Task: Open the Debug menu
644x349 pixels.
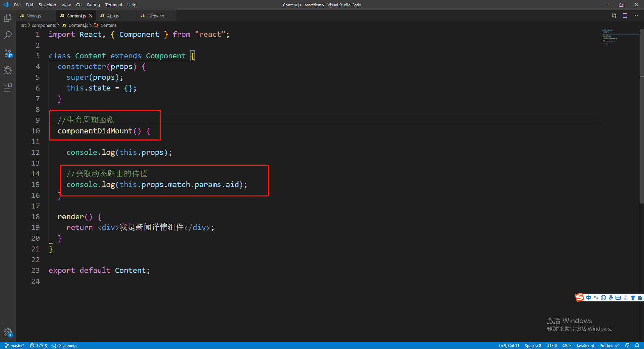Action: point(93,5)
